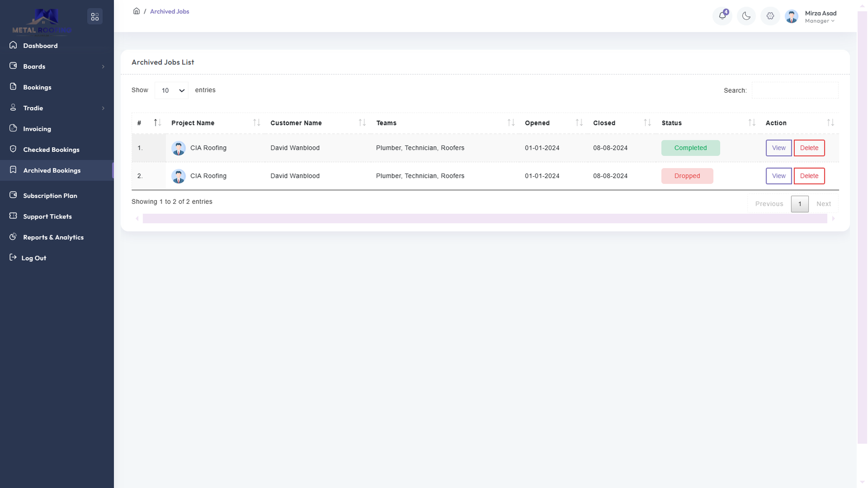Image resolution: width=868 pixels, height=488 pixels.
Task: Click the home icon in breadcrumb
Action: (137, 11)
